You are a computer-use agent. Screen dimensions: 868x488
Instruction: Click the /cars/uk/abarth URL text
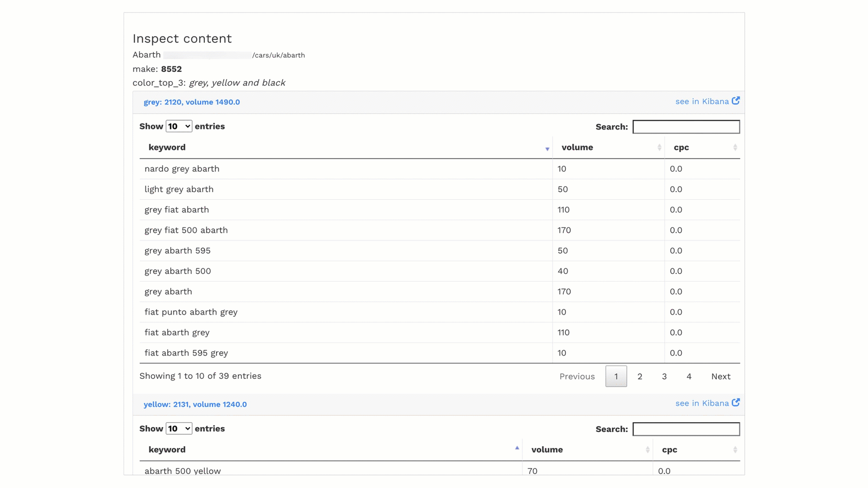click(x=279, y=55)
